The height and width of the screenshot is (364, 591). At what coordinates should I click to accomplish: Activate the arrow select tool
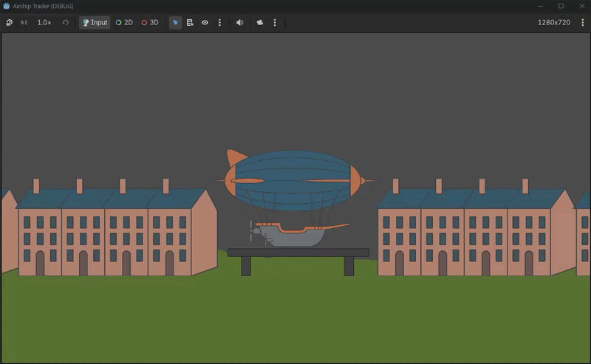(175, 23)
